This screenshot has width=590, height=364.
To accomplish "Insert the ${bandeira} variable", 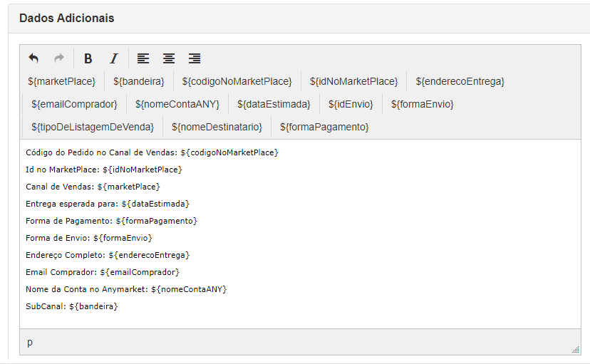I will point(139,81).
